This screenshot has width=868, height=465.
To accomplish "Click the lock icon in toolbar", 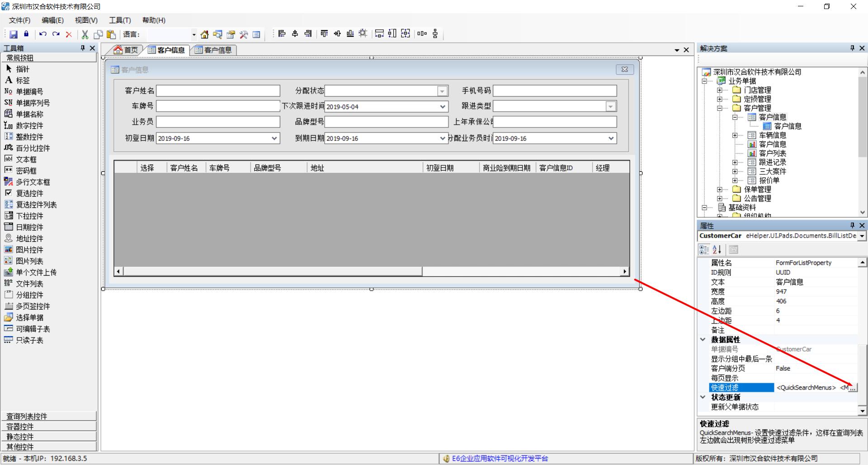I will tap(26, 34).
